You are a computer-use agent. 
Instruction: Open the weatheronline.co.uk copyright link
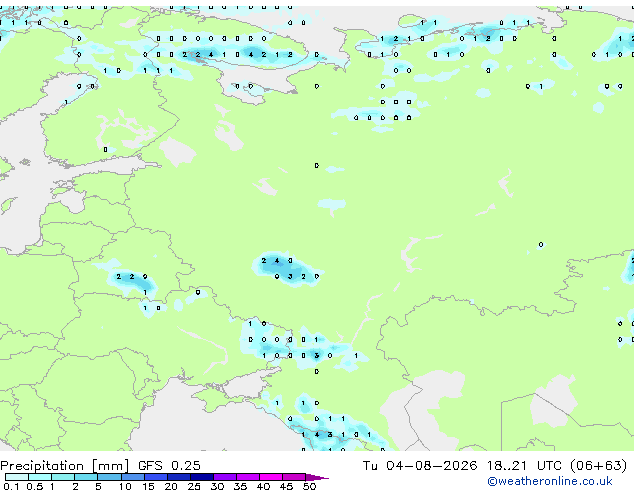coord(550,481)
